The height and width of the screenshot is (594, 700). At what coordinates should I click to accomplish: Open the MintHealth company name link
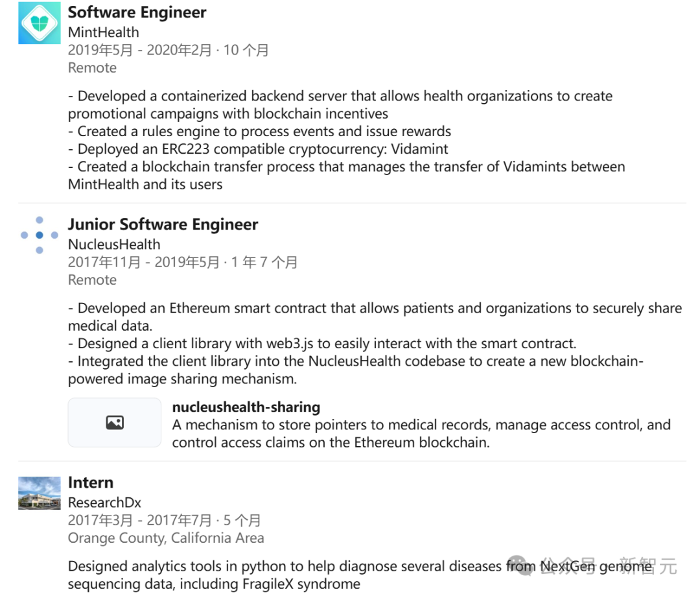pos(104,32)
